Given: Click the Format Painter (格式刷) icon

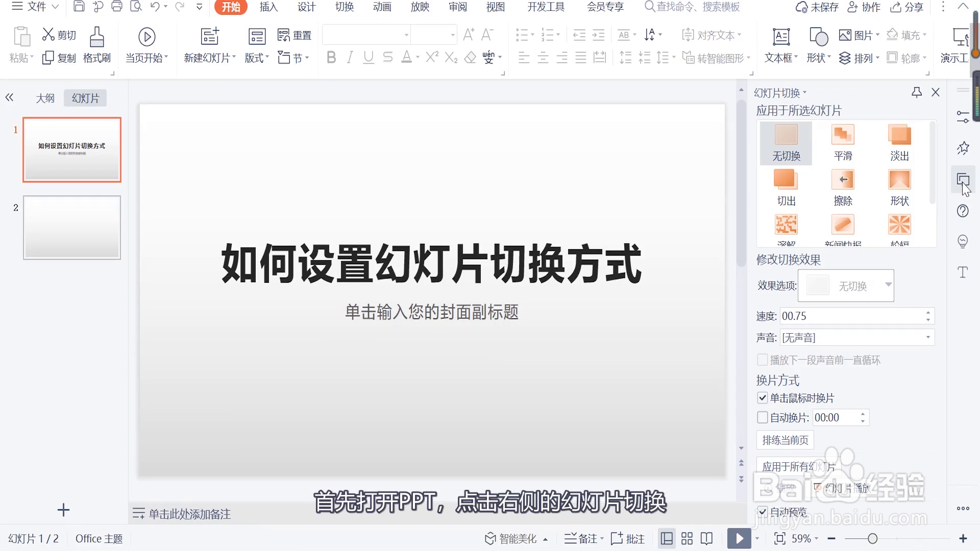Looking at the screenshot, I should [96, 37].
